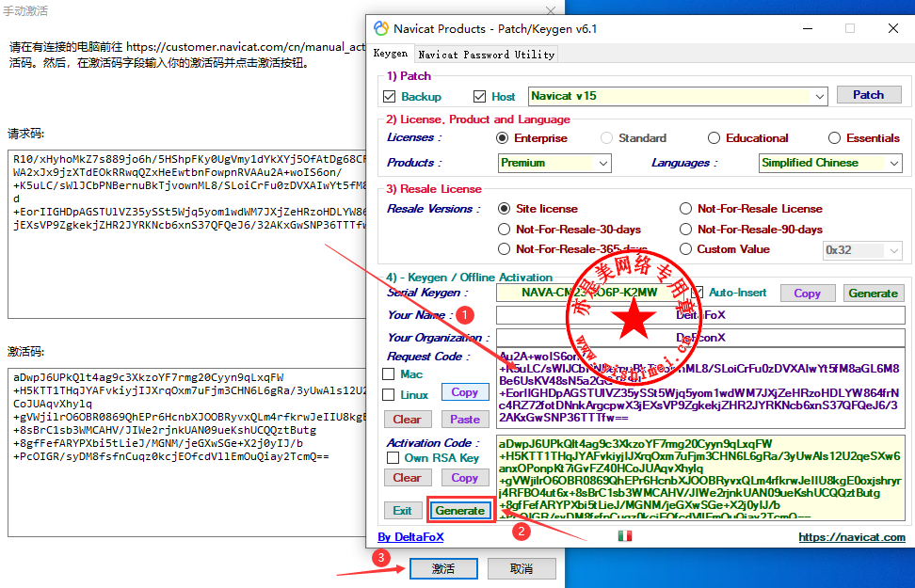Image resolution: width=915 pixels, height=588 pixels.
Task: Enable the Linux request code checkbox
Action: point(389,395)
